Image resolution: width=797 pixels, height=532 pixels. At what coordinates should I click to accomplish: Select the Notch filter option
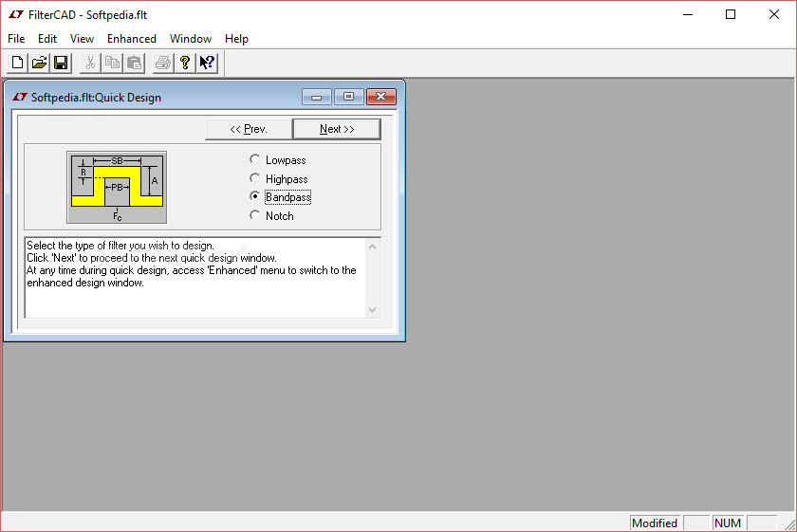[272, 215]
